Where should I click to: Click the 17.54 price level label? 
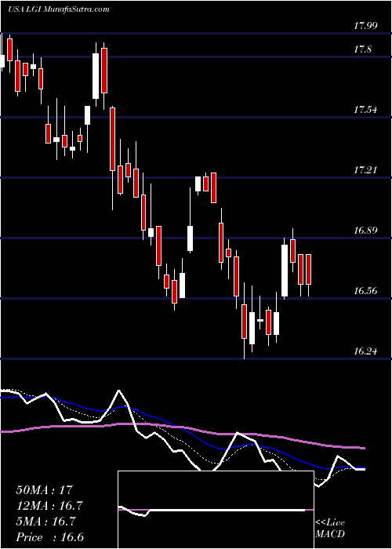click(365, 110)
